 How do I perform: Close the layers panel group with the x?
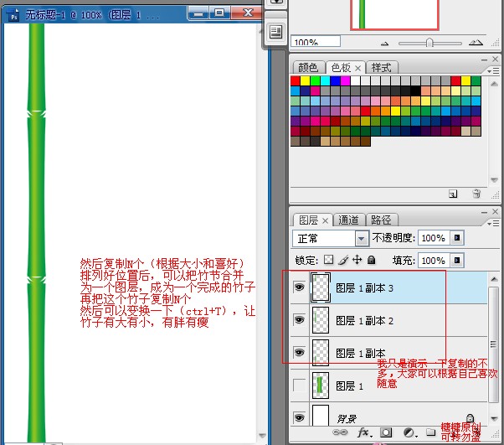tap(495, 212)
